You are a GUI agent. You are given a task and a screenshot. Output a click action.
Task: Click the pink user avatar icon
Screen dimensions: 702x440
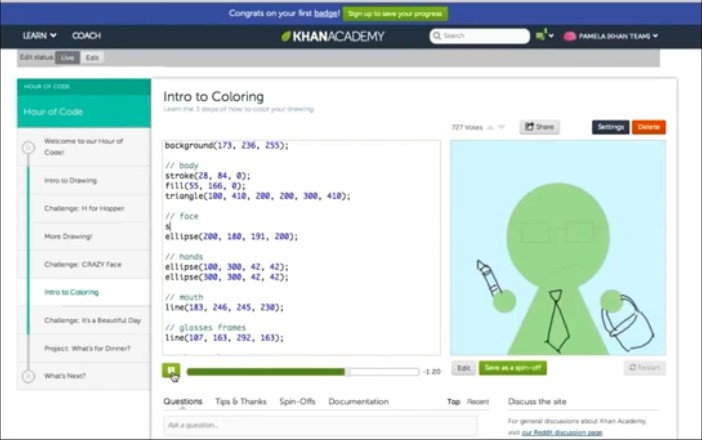pos(570,36)
